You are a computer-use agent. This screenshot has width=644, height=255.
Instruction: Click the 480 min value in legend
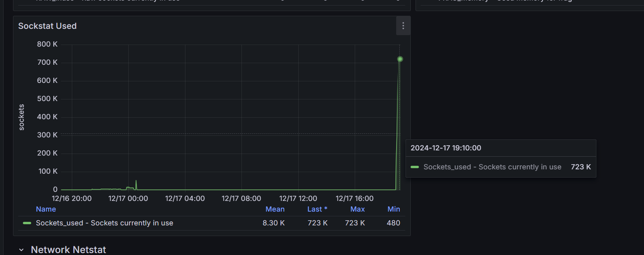pyautogui.click(x=393, y=223)
